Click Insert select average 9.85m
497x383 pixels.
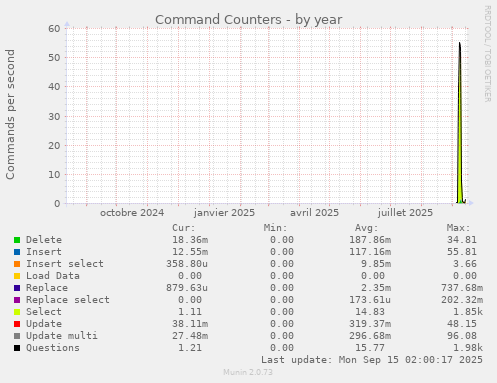376,264
